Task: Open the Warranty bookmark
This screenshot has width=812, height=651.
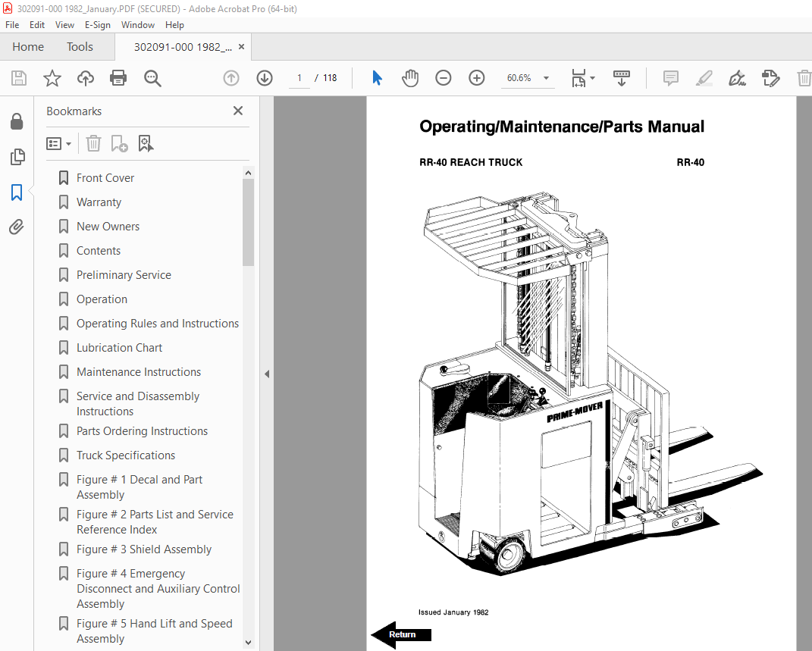Action: pos(99,202)
